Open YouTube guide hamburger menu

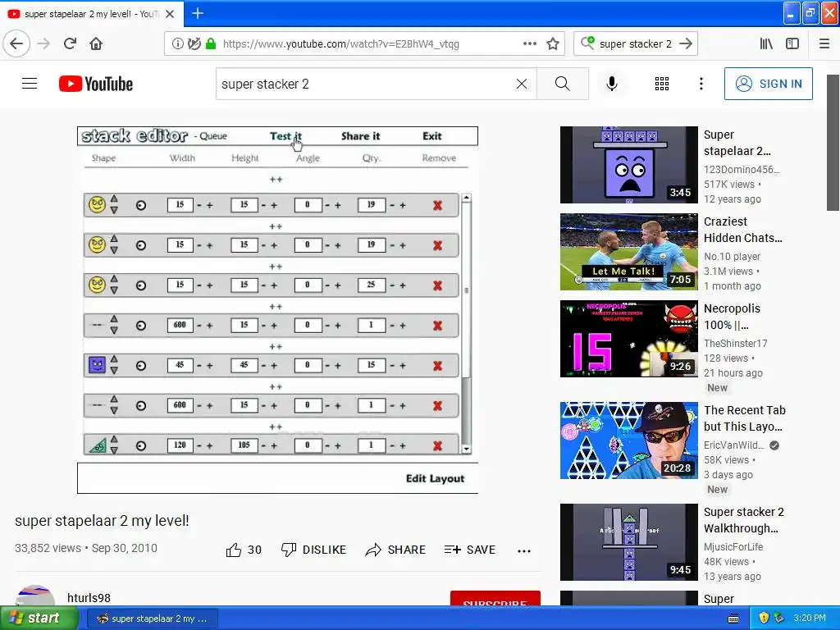tap(30, 84)
